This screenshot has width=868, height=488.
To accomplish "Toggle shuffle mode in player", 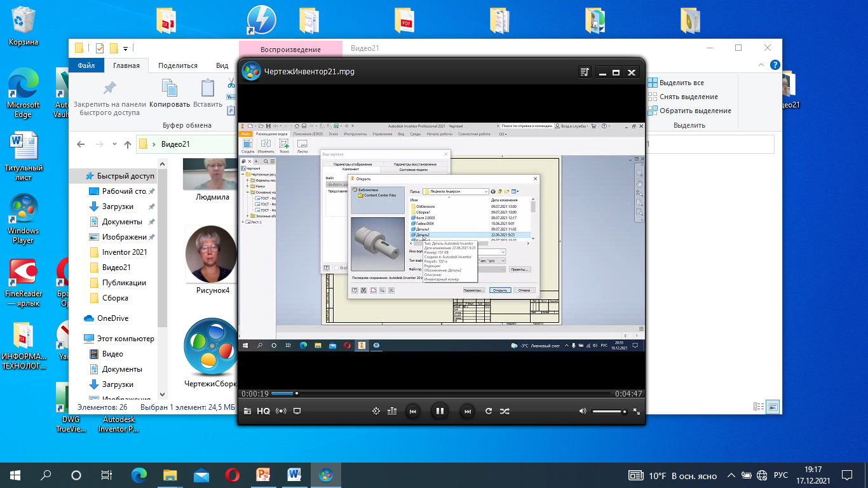I will click(x=504, y=411).
